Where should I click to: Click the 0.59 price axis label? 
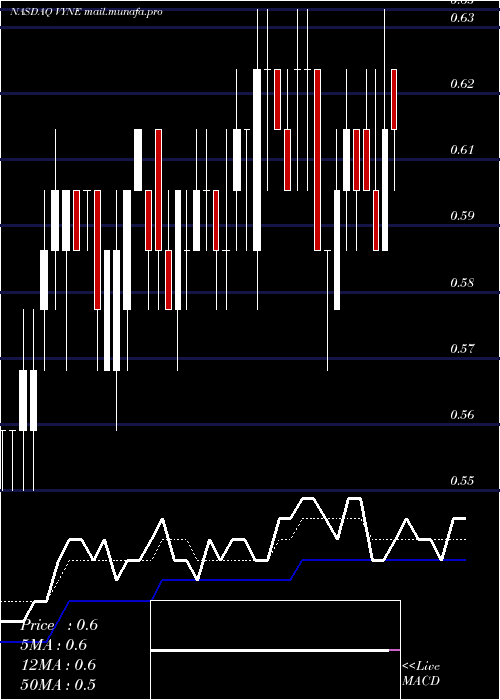[462, 216]
